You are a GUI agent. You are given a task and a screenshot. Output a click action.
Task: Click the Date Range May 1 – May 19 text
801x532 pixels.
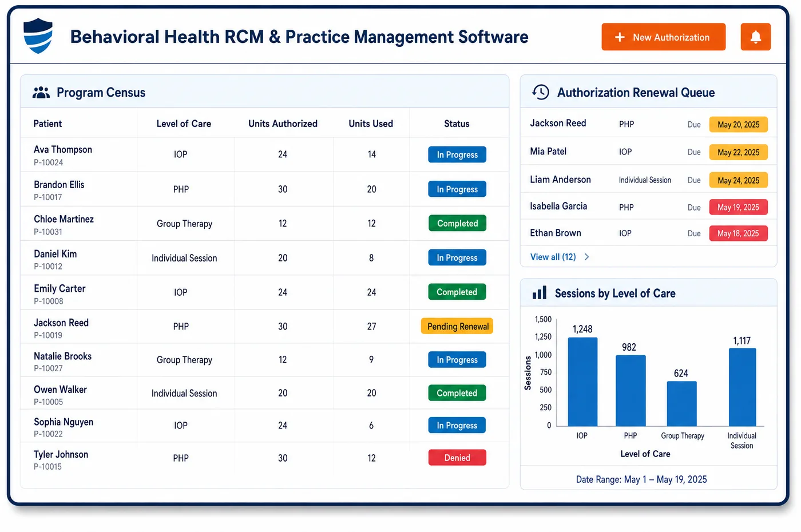pos(641,479)
